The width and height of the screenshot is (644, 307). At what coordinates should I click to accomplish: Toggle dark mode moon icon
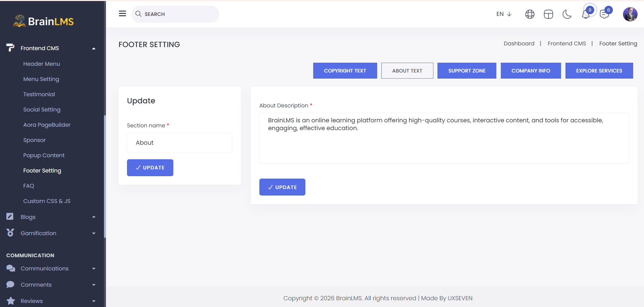[x=567, y=14]
